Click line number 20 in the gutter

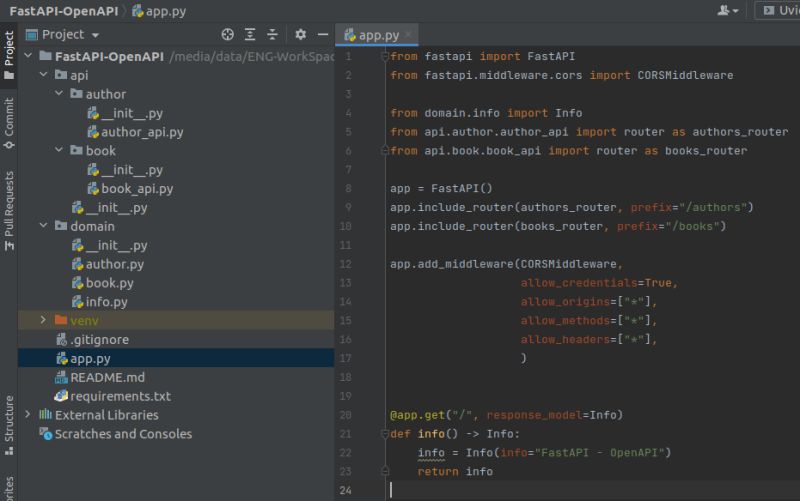click(345, 415)
